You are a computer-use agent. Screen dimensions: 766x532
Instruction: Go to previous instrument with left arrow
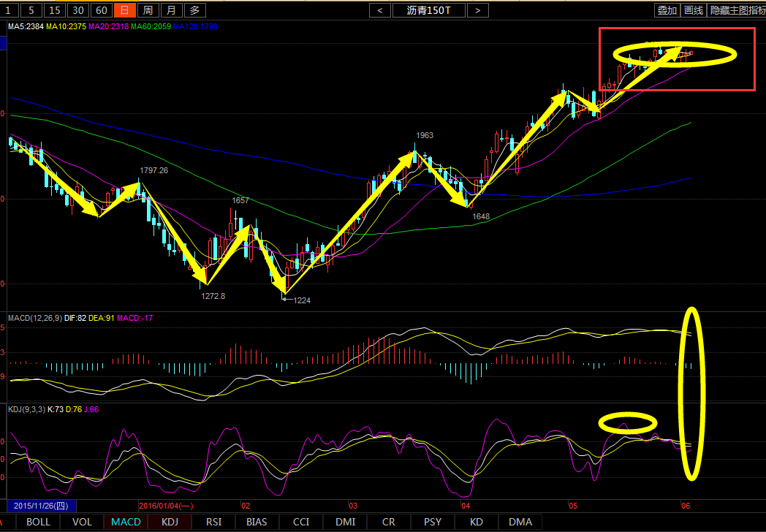[380, 10]
